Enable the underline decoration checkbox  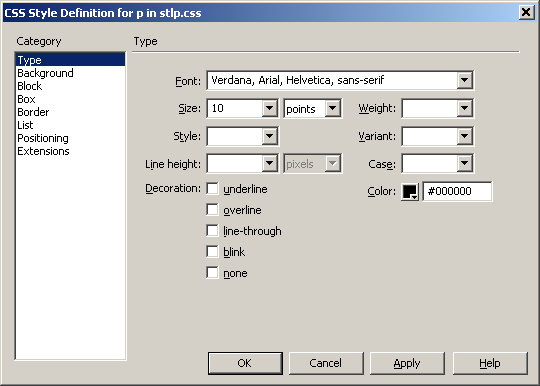coord(212,189)
